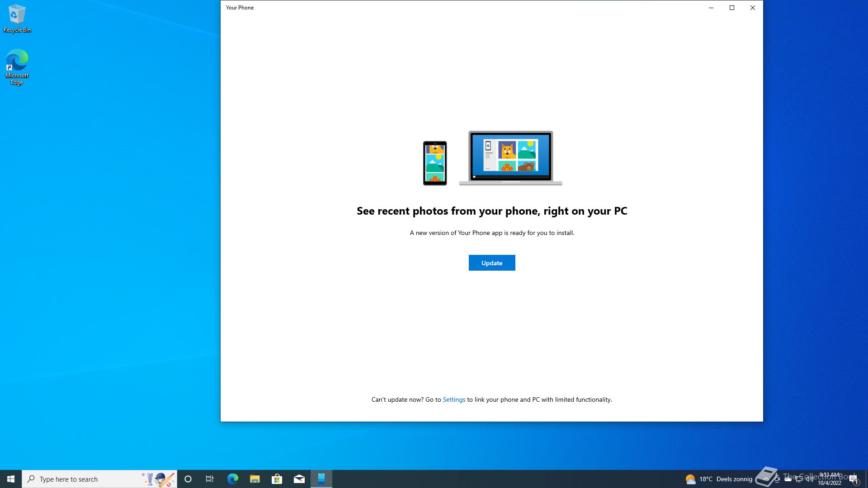Open the Mail app on taskbar
This screenshot has width=868, height=488.
point(299,479)
